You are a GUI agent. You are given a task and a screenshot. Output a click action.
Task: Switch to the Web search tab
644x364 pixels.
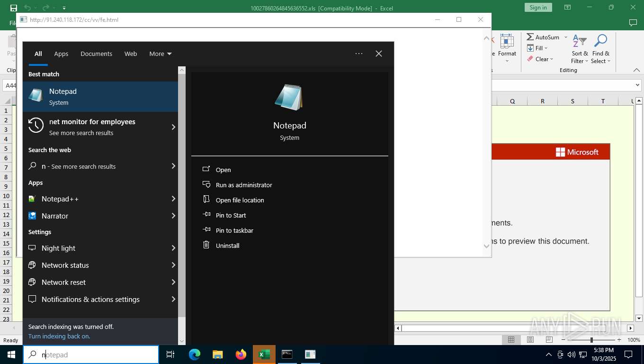point(131,54)
